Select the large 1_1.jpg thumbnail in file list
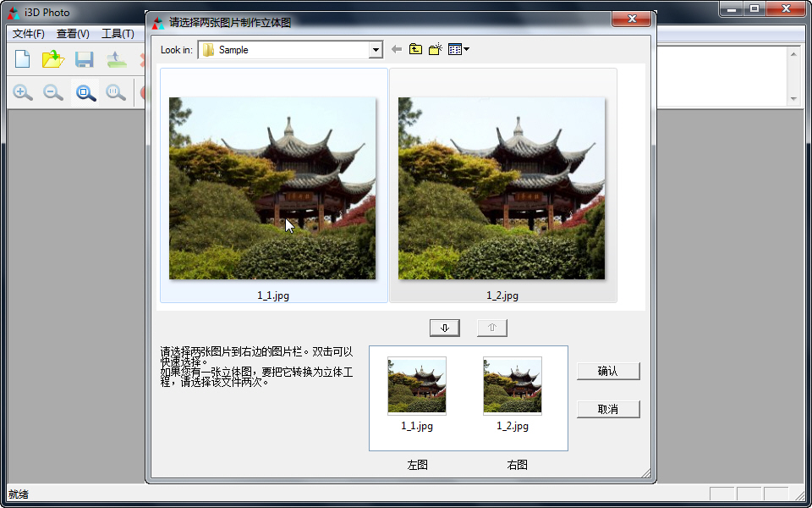The image size is (812, 508). (272, 188)
